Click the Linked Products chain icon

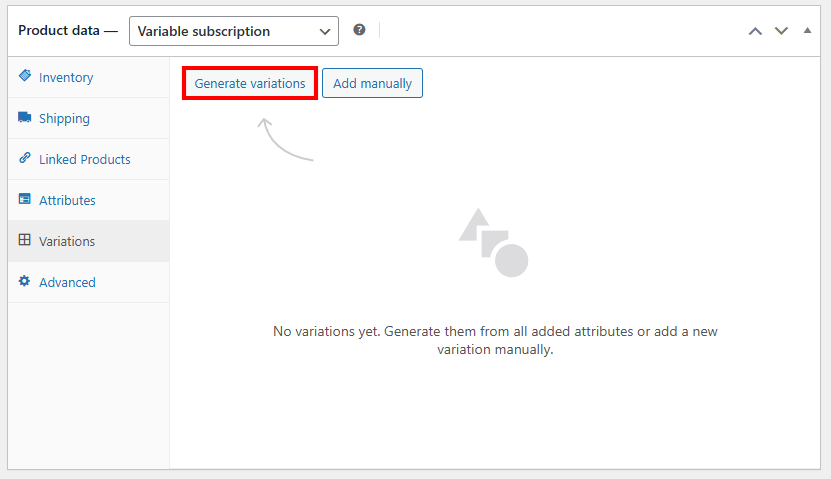(x=25, y=159)
